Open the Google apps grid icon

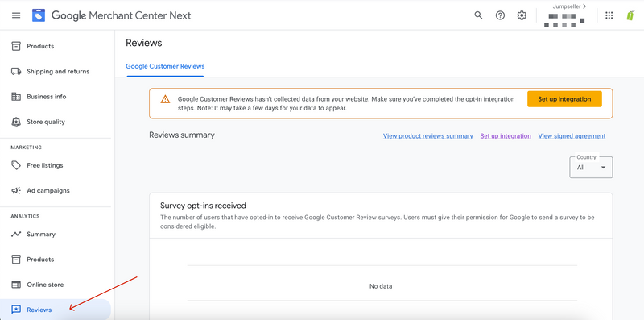[609, 15]
